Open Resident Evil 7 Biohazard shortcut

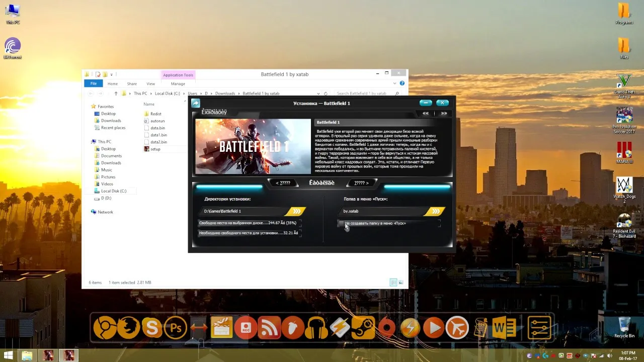(624, 225)
